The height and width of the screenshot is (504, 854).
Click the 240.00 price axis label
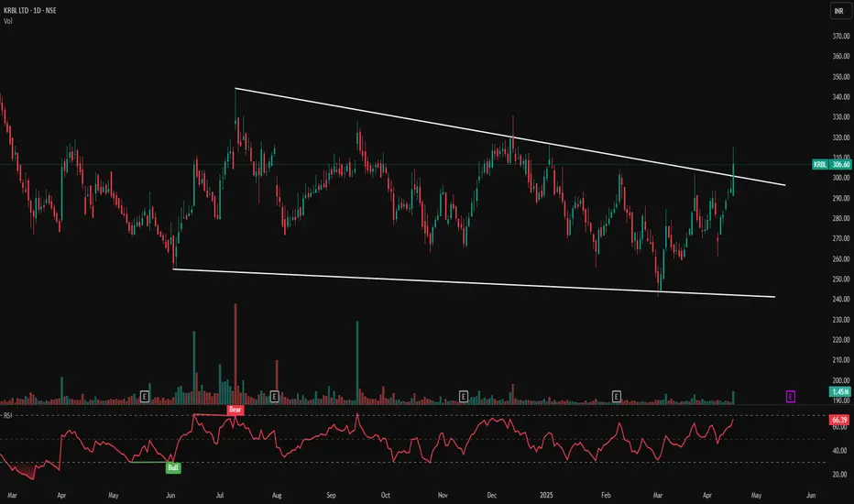841,299
